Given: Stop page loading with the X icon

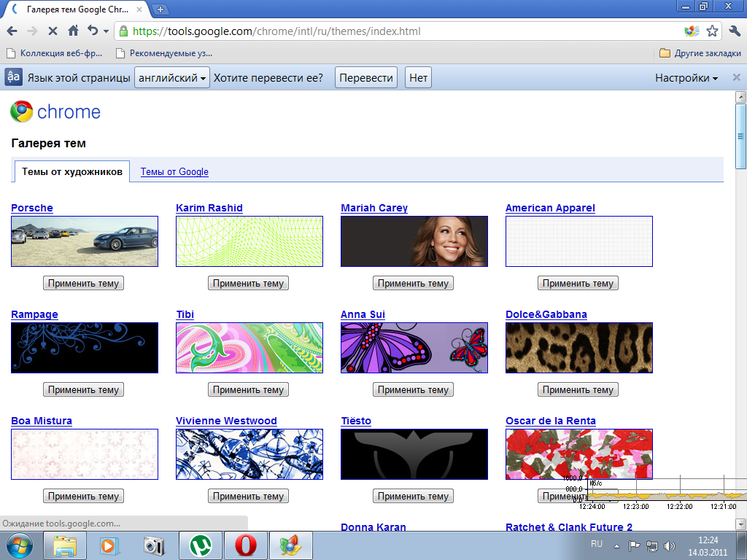Looking at the screenshot, I should [53, 31].
